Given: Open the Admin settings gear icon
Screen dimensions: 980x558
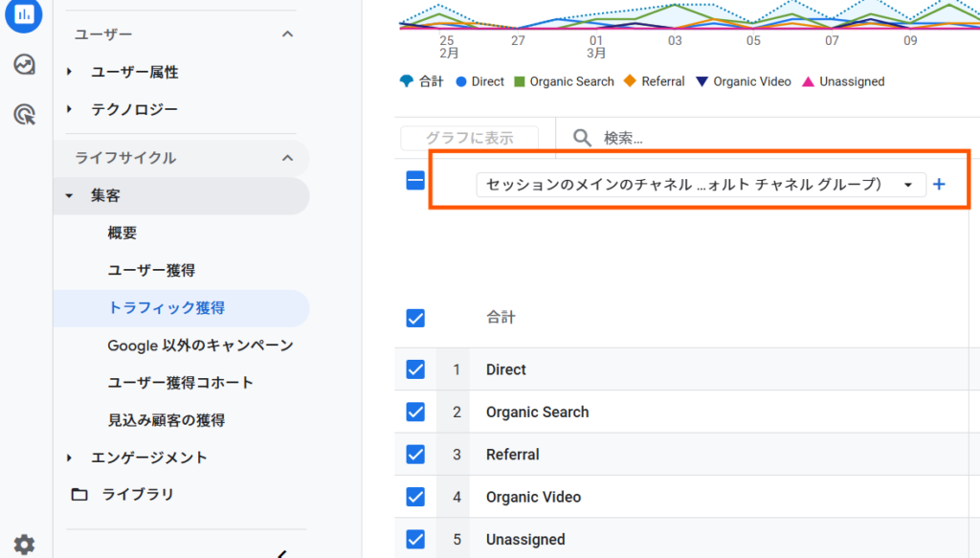Looking at the screenshot, I should 24,545.
